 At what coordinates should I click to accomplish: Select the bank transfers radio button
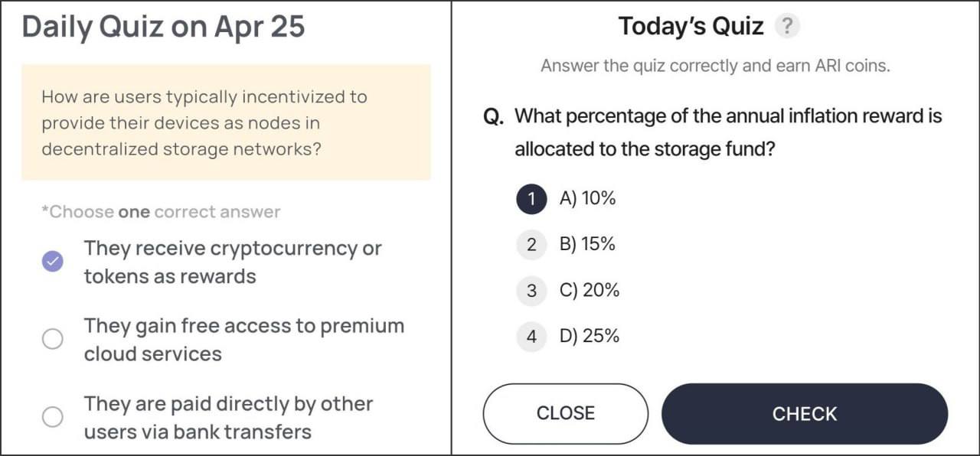tap(52, 417)
